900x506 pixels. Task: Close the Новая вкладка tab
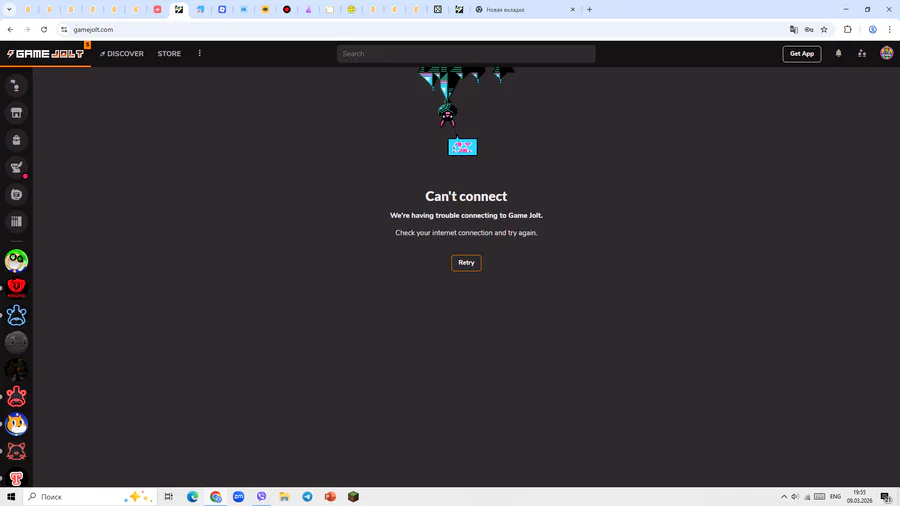click(x=572, y=10)
